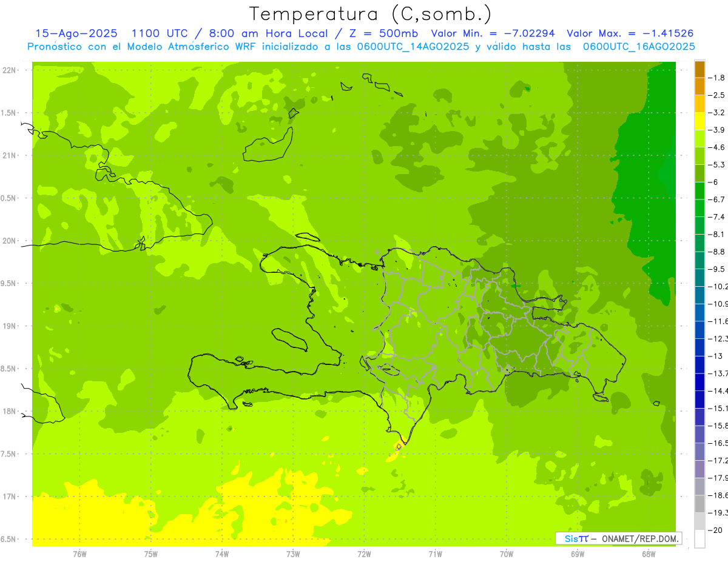
Task: Click the '-20' colorbar label
Action: click(x=715, y=530)
